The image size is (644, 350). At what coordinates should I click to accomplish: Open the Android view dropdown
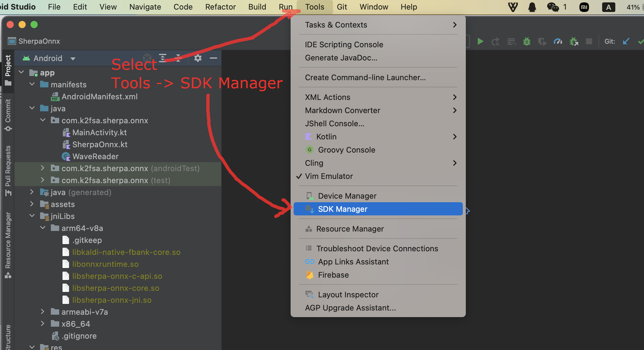coord(49,58)
